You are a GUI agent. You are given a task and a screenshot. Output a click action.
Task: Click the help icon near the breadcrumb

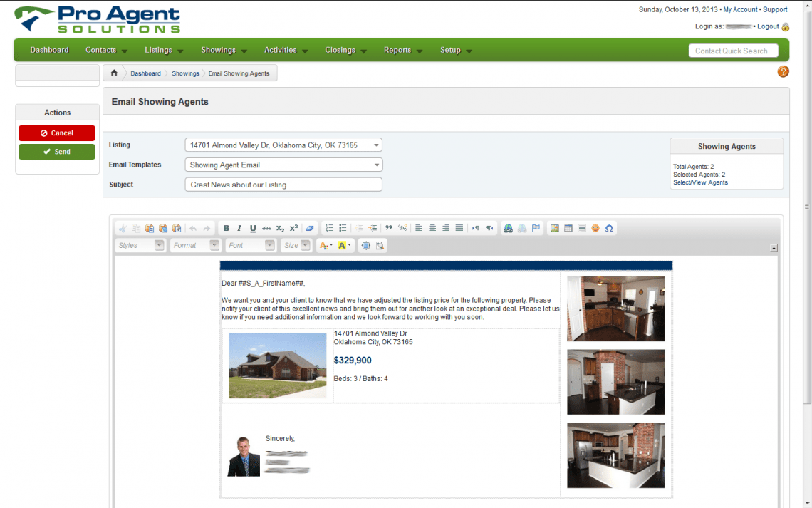tap(783, 71)
